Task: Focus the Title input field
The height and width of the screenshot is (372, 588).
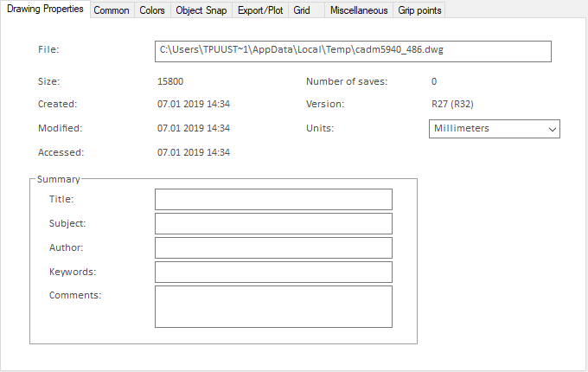Action: click(x=273, y=200)
